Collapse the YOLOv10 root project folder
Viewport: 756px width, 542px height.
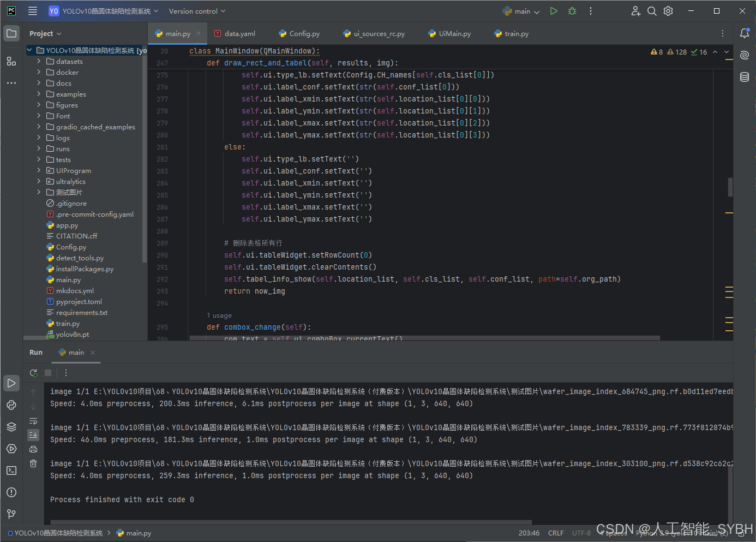pyautogui.click(x=29, y=50)
